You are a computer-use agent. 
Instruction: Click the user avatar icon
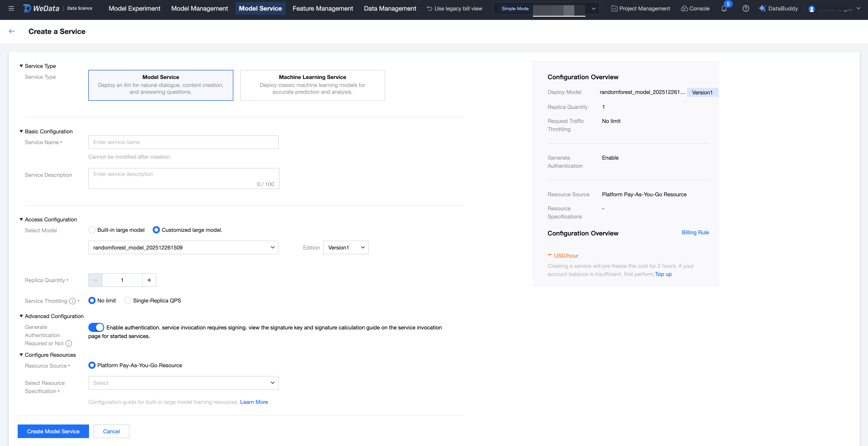point(811,9)
